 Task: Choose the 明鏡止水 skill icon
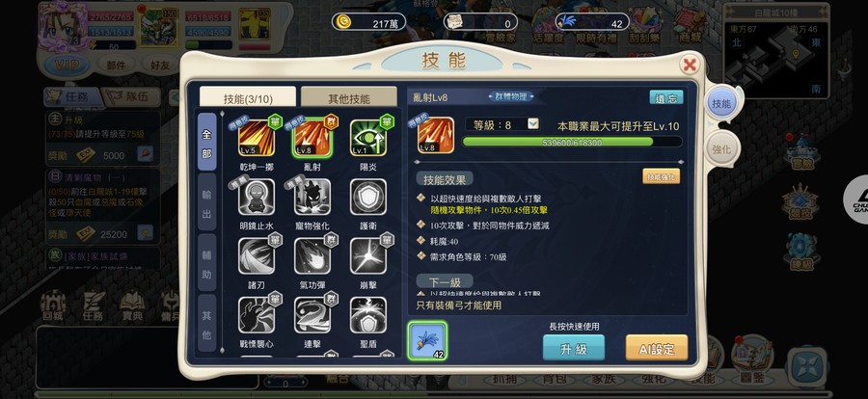pos(257,197)
